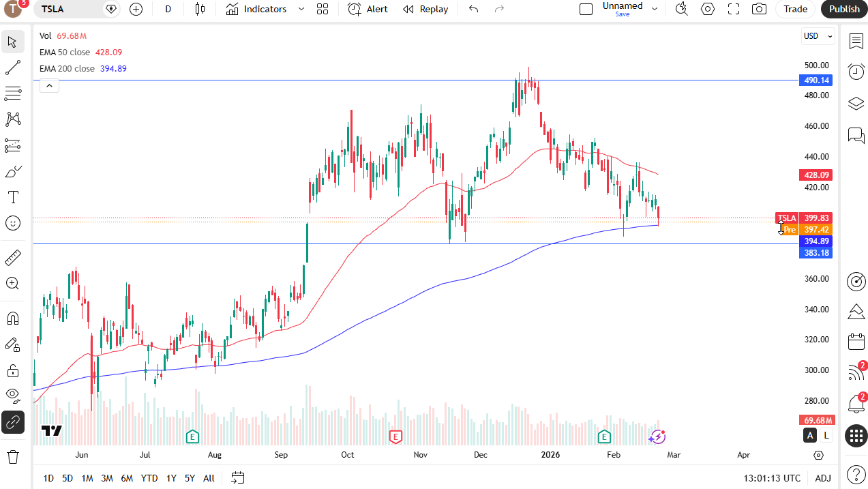Activate the zoom in tool
This screenshot has width=868, height=489.
coord(12,284)
